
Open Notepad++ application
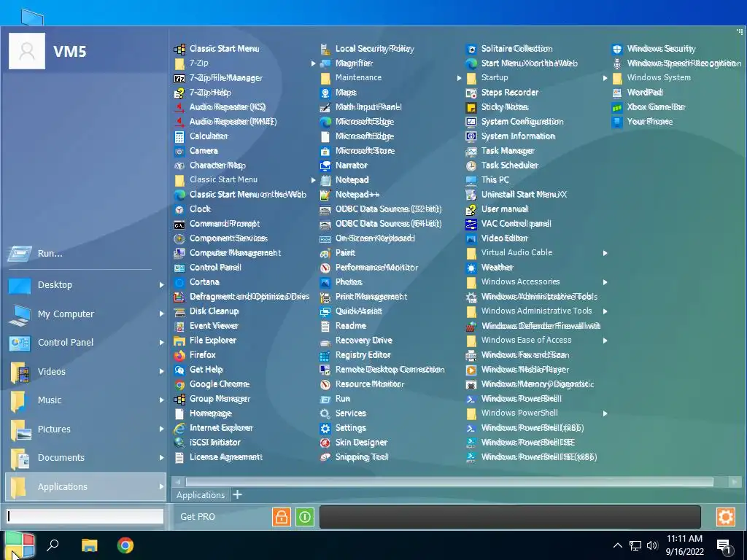349,195
